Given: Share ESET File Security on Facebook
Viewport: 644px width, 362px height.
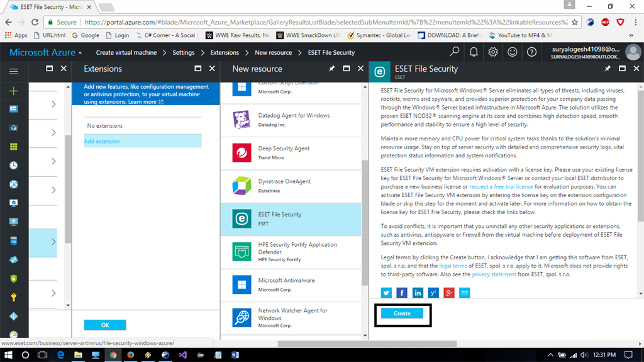Looking at the screenshot, I should click(x=402, y=293).
